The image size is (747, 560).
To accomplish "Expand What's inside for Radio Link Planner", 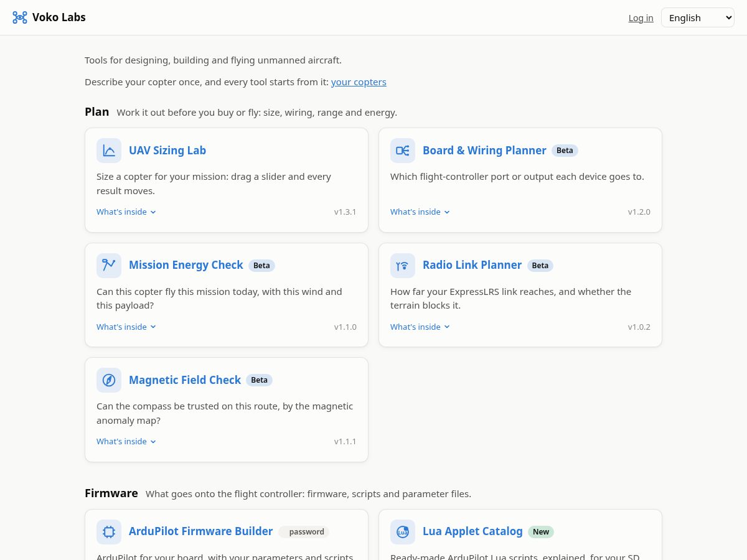I will [420, 327].
